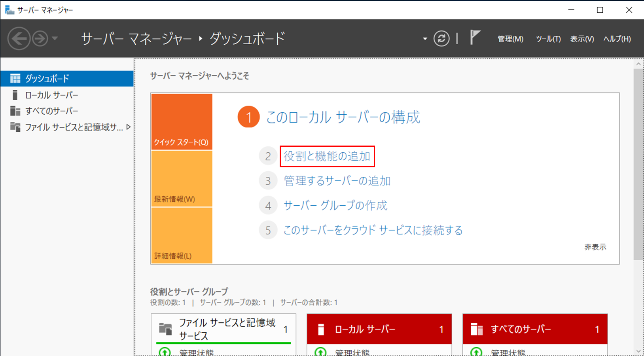Click 管理状態 status icon in ファイル サービス tile
The height and width of the screenshot is (356, 644).
(165, 352)
